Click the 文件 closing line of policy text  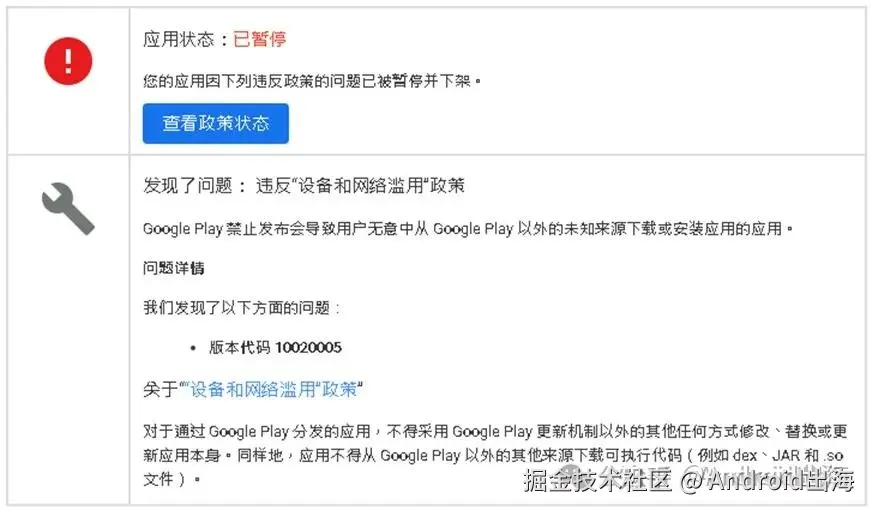coord(171,479)
